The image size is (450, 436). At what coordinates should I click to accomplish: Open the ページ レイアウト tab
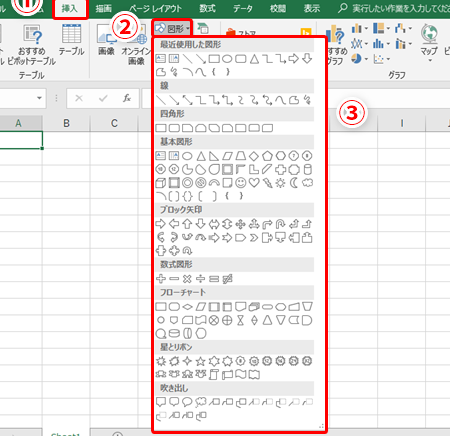click(x=155, y=8)
